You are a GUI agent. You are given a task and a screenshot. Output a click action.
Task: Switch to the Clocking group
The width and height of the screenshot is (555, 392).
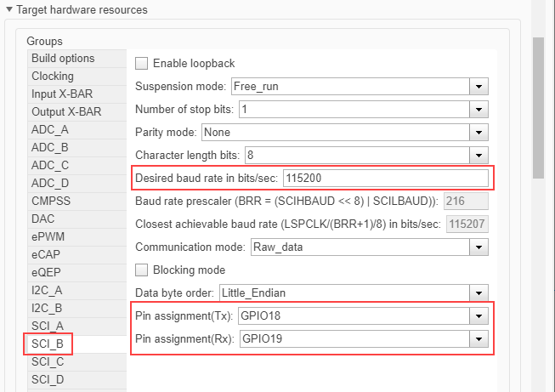click(x=53, y=77)
